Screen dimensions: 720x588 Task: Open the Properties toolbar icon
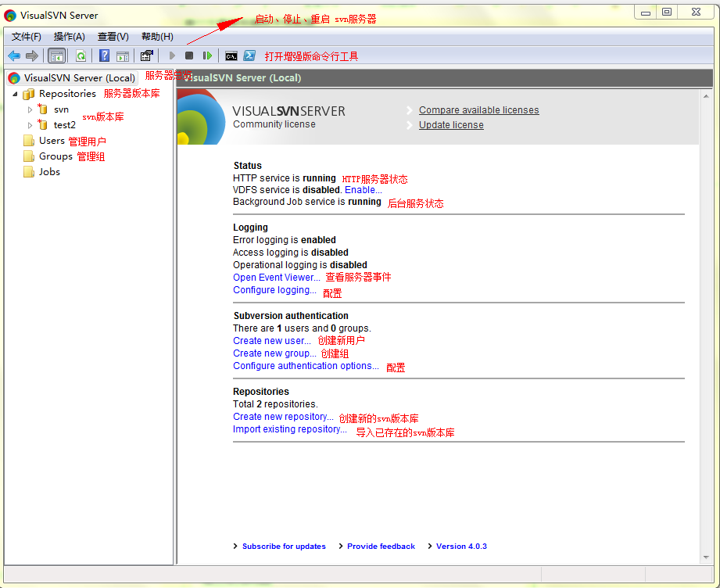(x=146, y=56)
